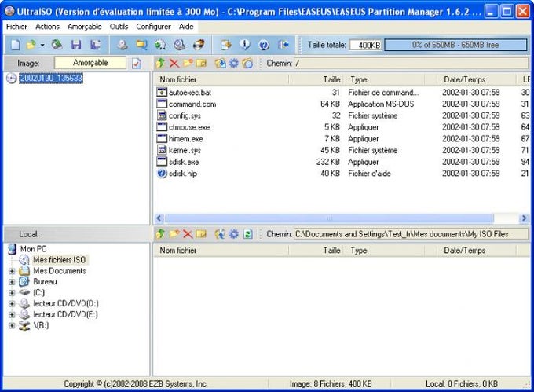This screenshot has height=392, width=534.
Task: Expand the (C:) drive node
Action: point(12,293)
